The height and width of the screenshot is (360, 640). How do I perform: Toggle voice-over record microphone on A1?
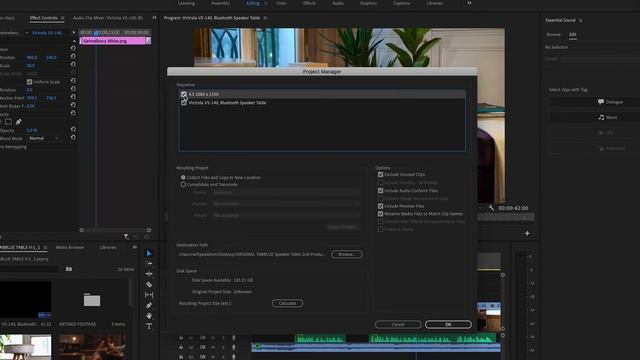[233, 338]
